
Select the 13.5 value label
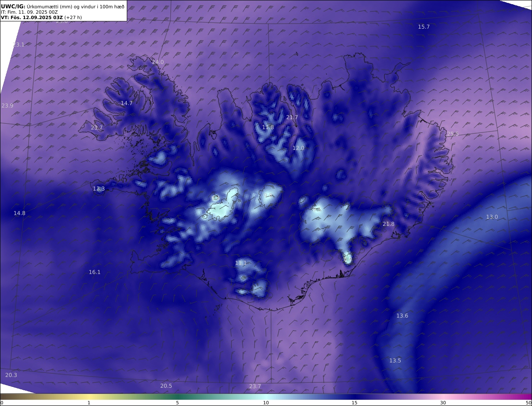395,361
